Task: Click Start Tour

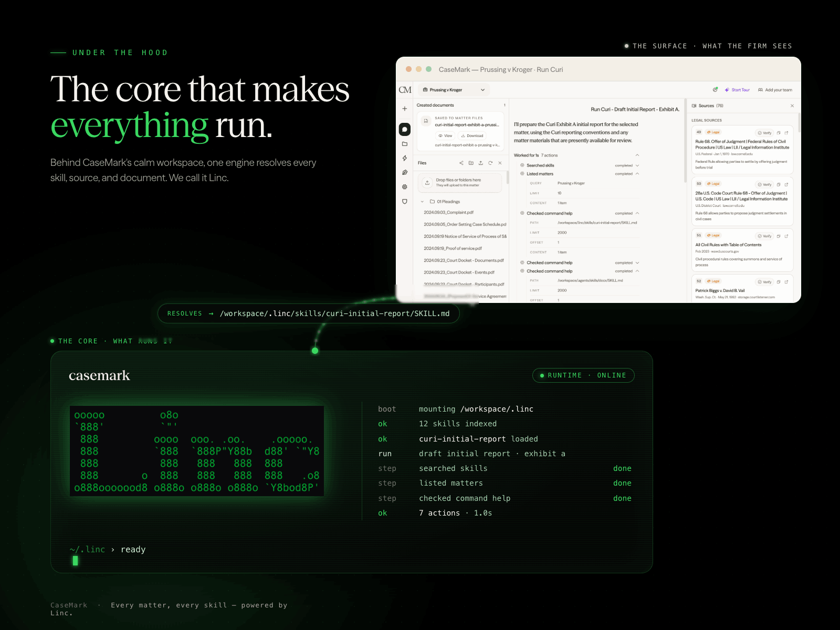Action: click(737, 90)
